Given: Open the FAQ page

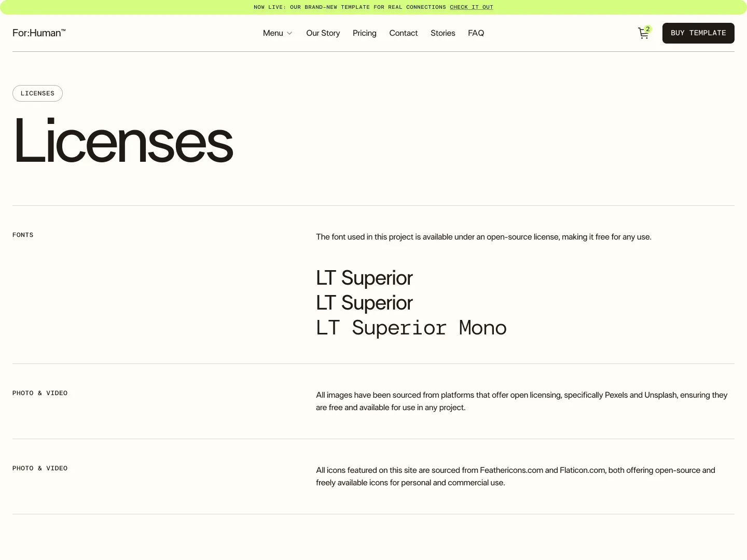Looking at the screenshot, I should click(x=476, y=33).
